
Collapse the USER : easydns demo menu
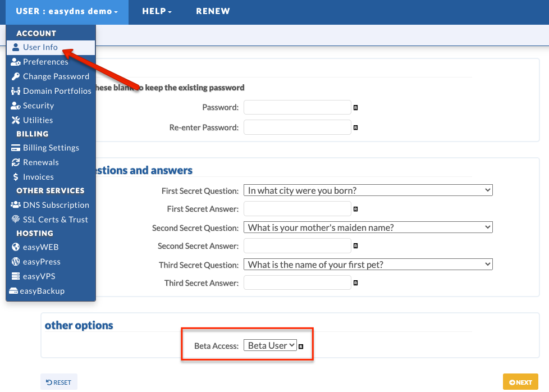67,11
